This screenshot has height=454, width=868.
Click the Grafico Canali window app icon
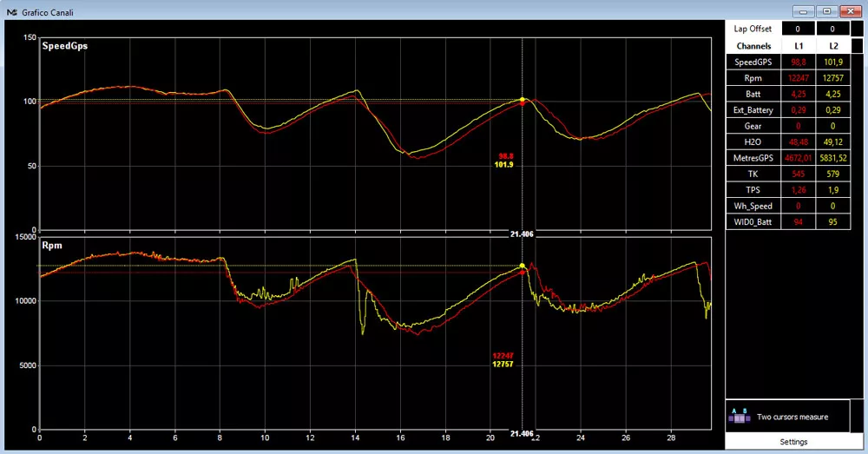pyautogui.click(x=11, y=12)
